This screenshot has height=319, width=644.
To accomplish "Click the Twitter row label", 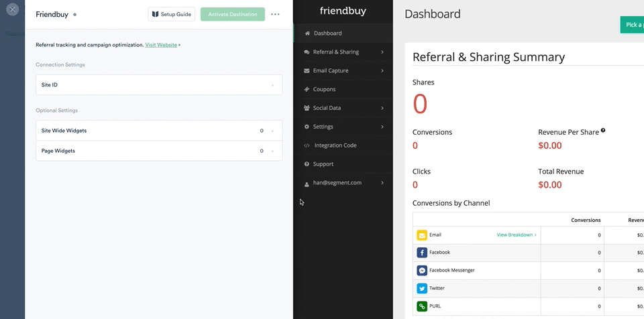I will click(x=437, y=288).
